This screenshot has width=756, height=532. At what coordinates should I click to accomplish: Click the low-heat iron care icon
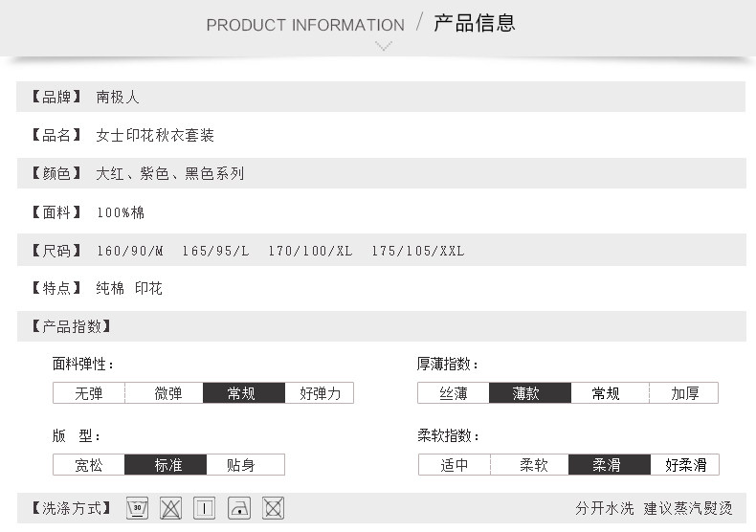click(239, 508)
